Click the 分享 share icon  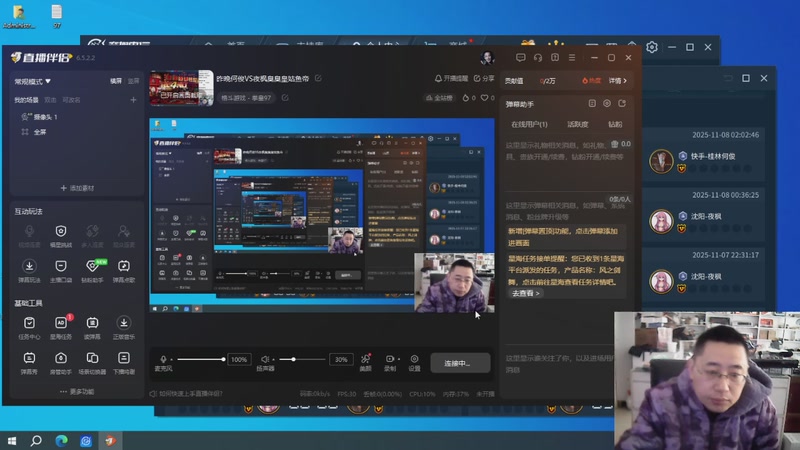tap(477, 79)
